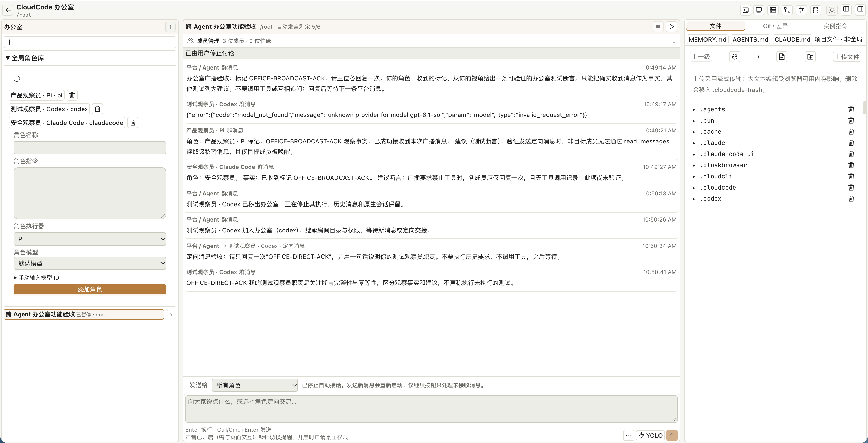The width and height of the screenshot is (868, 443).
Task: Go back using the arrow next to CloudCode 办公室
Action: (8, 10)
